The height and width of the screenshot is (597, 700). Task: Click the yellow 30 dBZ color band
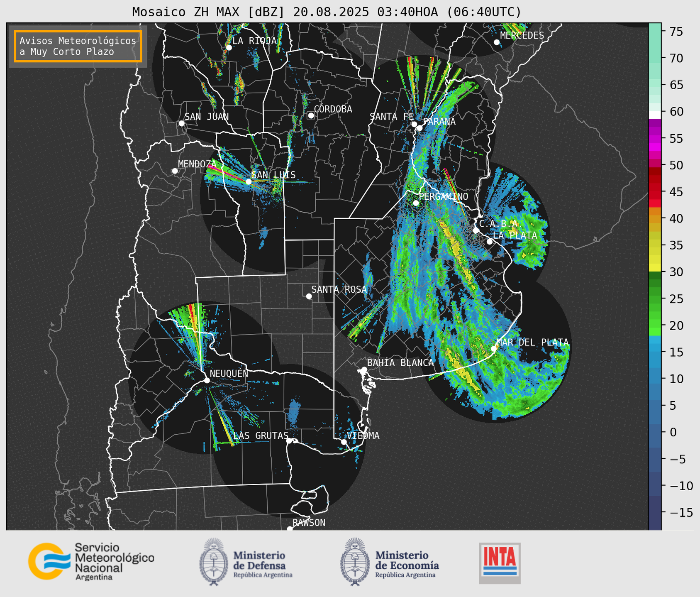(x=654, y=268)
